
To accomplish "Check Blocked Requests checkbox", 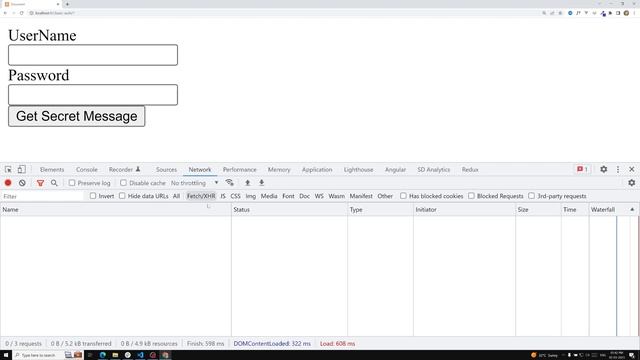I will pyautogui.click(x=471, y=196).
